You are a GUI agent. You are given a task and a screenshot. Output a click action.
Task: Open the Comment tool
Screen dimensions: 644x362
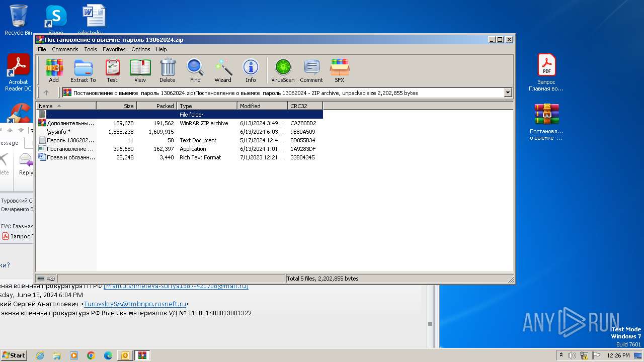point(311,70)
